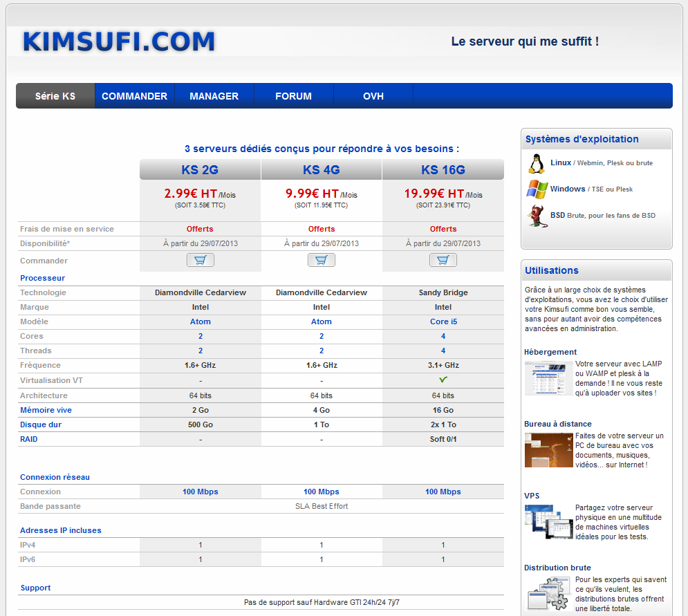Click the Le serveur qui me suffit slogan
The width and height of the screenshot is (688, 616).
[x=525, y=41]
